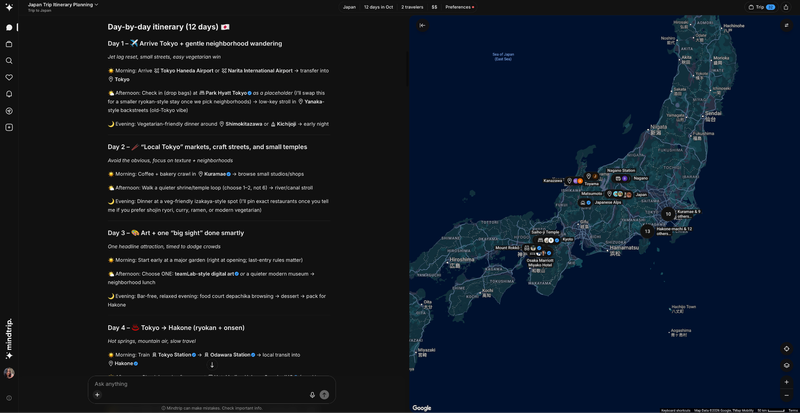Open the video play sidebar icon
The width and height of the screenshot is (800, 413).
[9, 128]
